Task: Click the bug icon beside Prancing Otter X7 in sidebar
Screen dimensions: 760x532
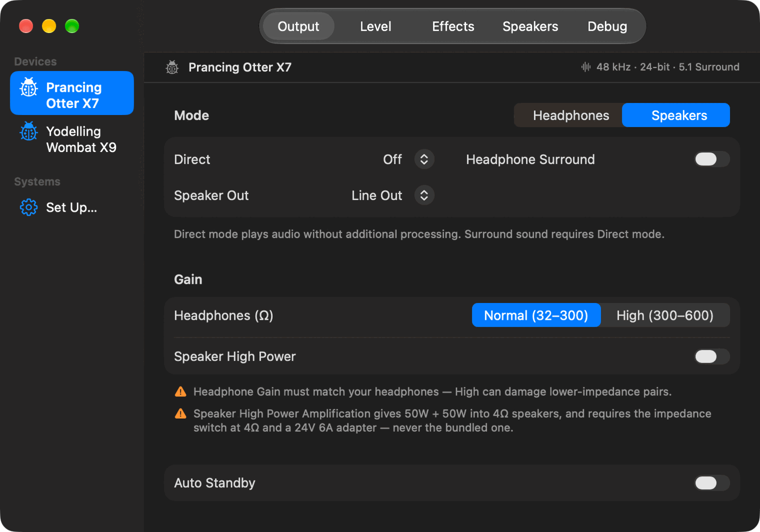Action: tap(28, 88)
